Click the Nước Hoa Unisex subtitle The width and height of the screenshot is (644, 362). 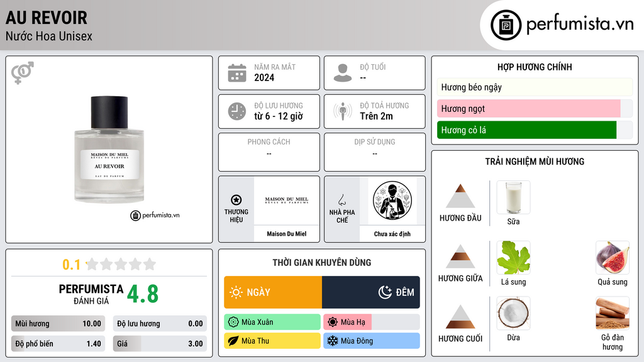[x=49, y=36]
